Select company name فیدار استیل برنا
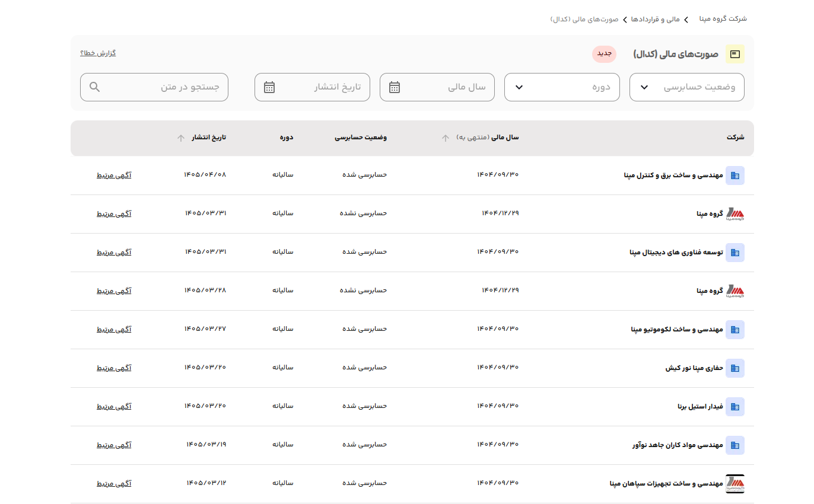This screenshot has height=504, width=814. pyautogui.click(x=701, y=407)
